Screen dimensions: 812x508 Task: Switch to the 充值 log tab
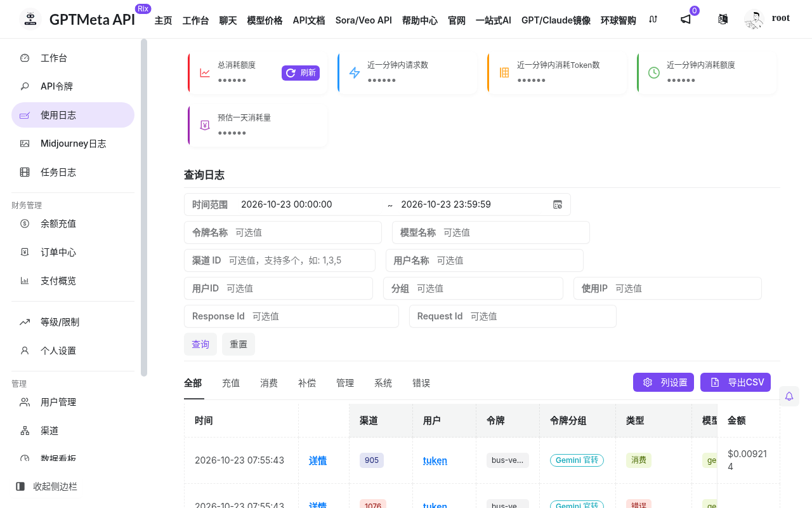pyautogui.click(x=231, y=383)
